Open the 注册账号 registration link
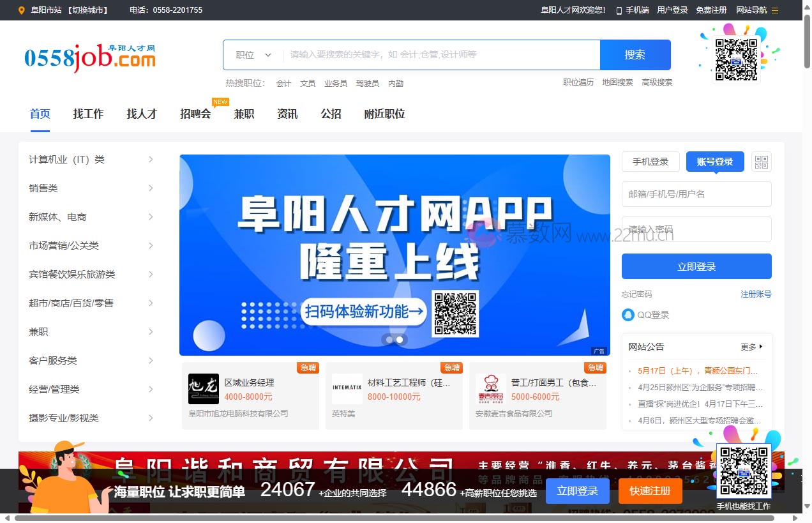The height and width of the screenshot is (523, 812). click(756, 294)
